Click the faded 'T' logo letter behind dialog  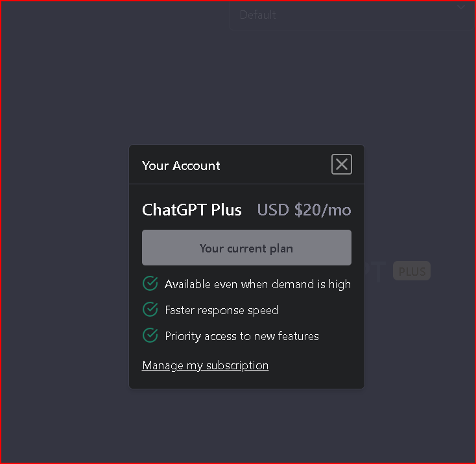coord(379,271)
